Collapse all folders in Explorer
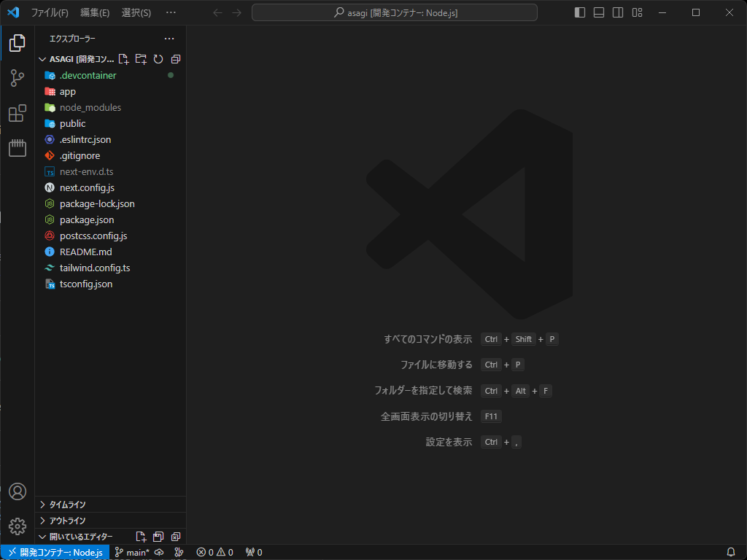 176,59
